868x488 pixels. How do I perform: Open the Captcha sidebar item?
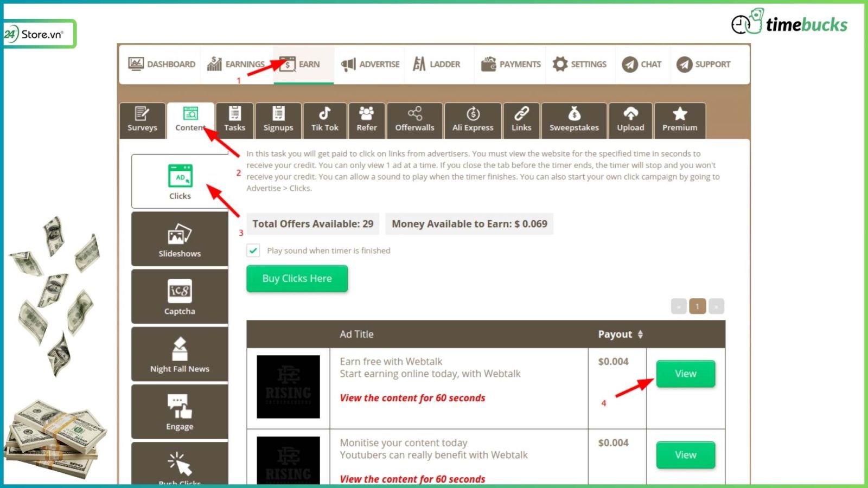pyautogui.click(x=180, y=297)
